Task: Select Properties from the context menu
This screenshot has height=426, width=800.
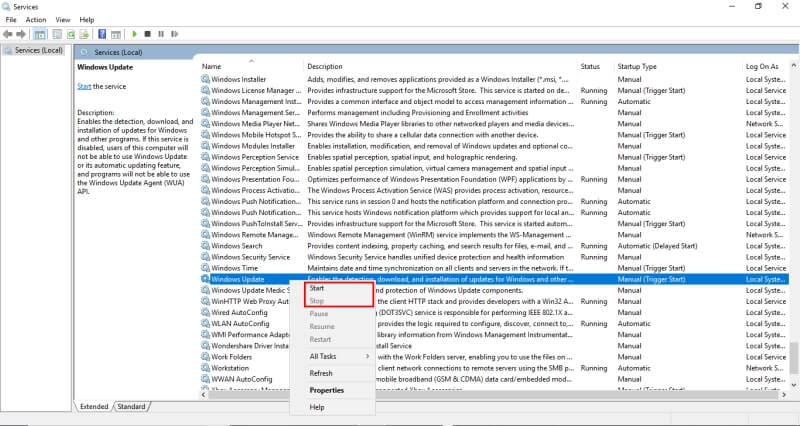Action: tap(326, 390)
